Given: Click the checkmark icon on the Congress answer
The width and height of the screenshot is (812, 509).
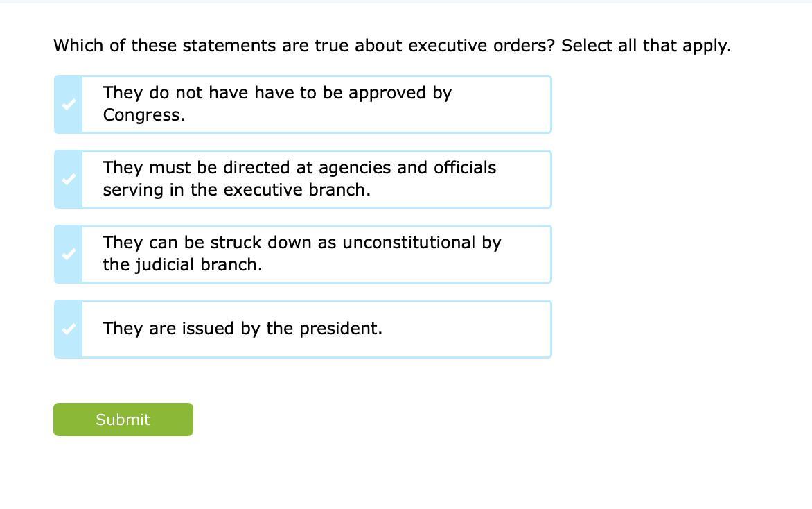Looking at the screenshot, I should pos(68,105).
